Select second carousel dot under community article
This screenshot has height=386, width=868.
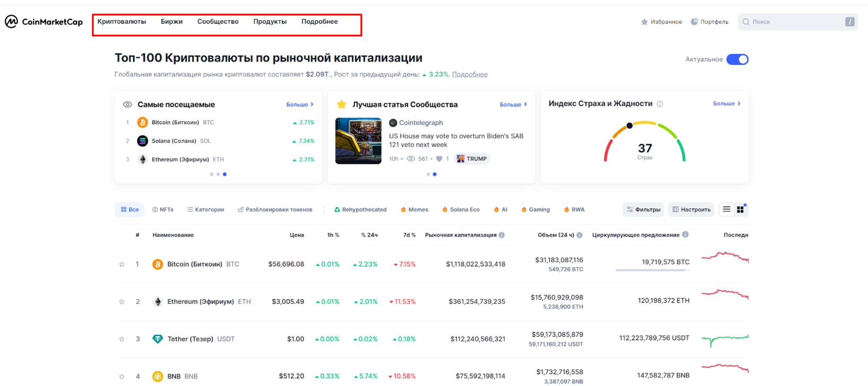(435, 174)
